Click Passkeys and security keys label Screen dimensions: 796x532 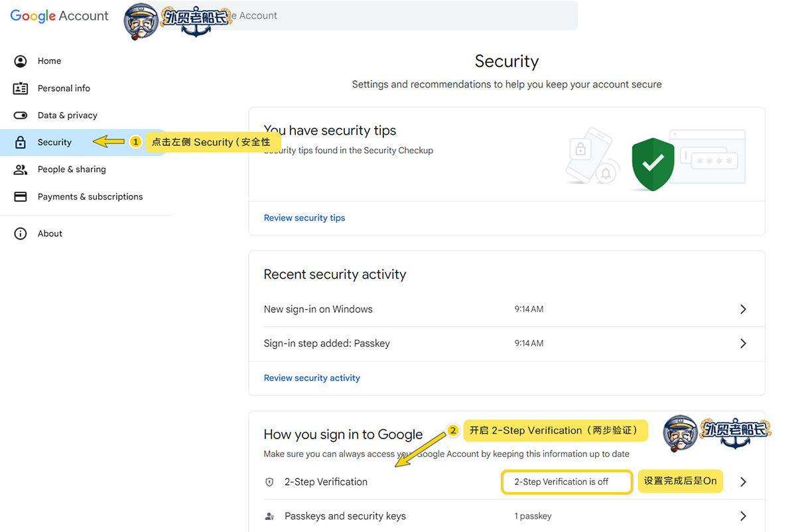coord(345,516)
